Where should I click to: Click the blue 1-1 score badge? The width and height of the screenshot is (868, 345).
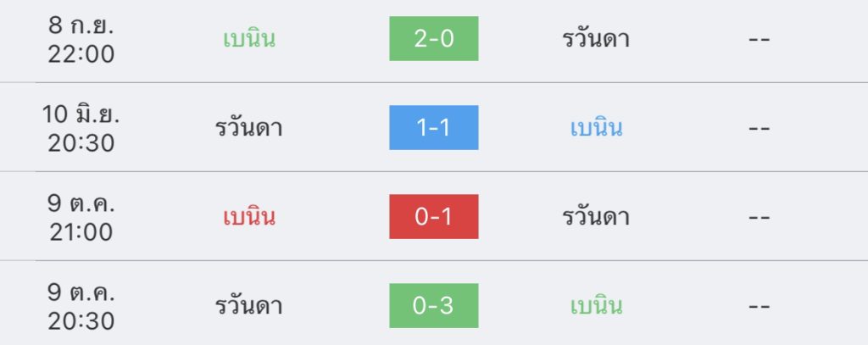(x=434, y=128)
